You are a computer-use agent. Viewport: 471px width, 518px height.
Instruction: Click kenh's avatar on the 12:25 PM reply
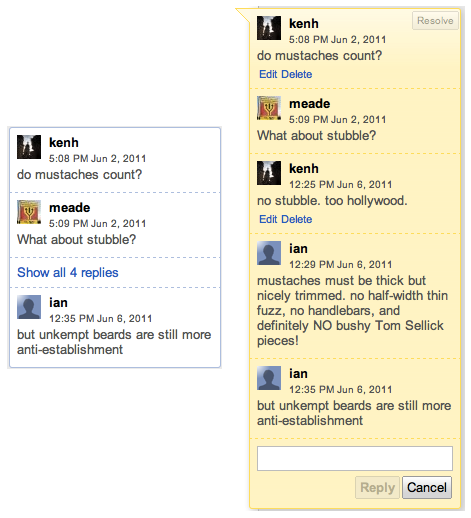269,173
